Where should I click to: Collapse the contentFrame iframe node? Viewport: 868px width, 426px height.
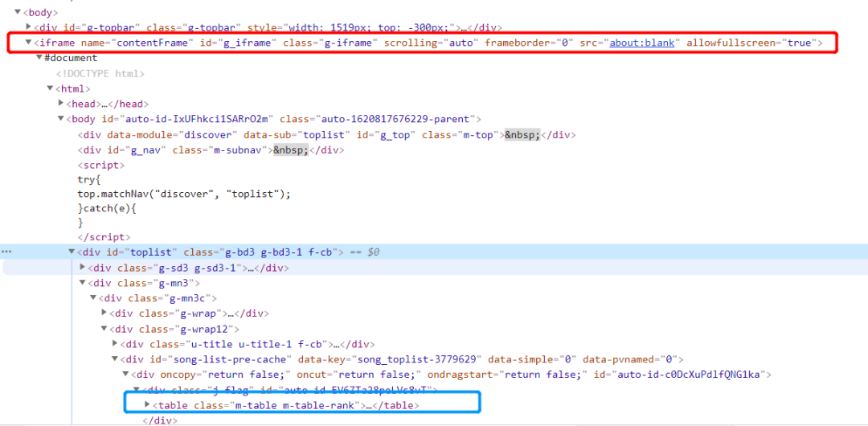coord(29,42)
